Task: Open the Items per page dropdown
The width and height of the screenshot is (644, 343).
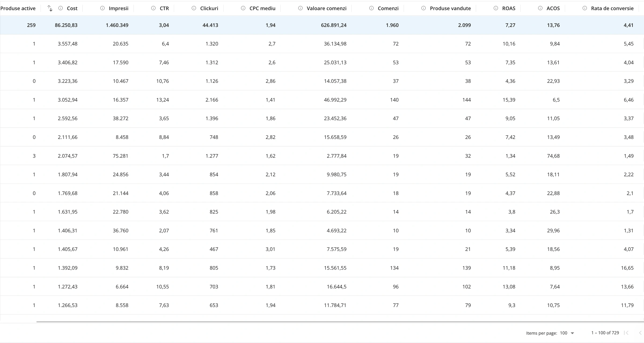Action: [567, 333]
